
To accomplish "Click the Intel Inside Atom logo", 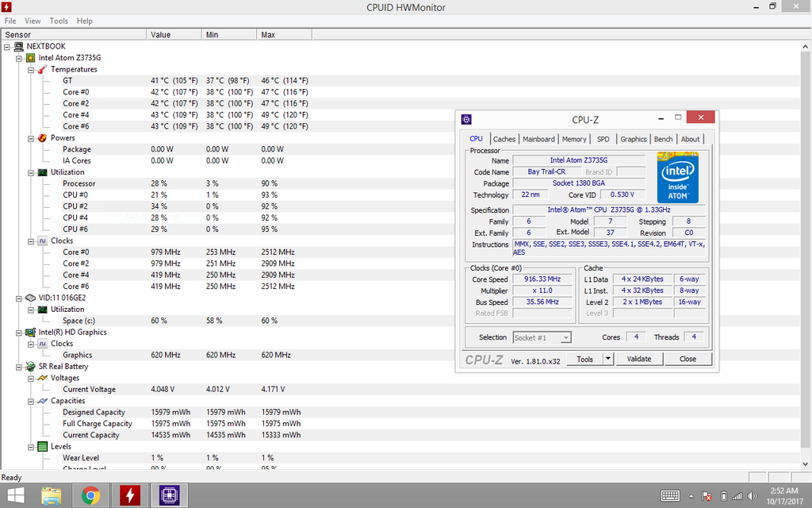I will tap(677, 178).
